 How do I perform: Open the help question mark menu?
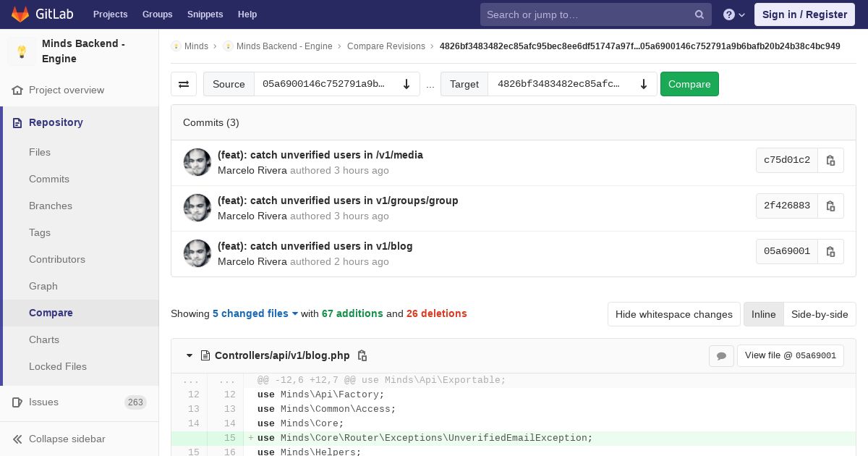coord(734,14)
